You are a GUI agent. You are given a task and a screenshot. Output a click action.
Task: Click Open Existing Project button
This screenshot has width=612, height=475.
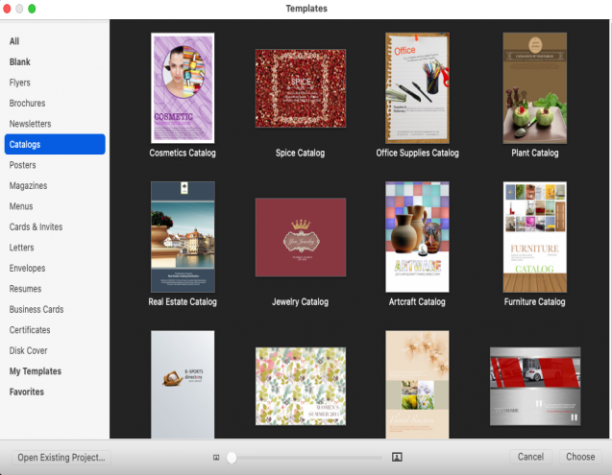tap(61, 457)
